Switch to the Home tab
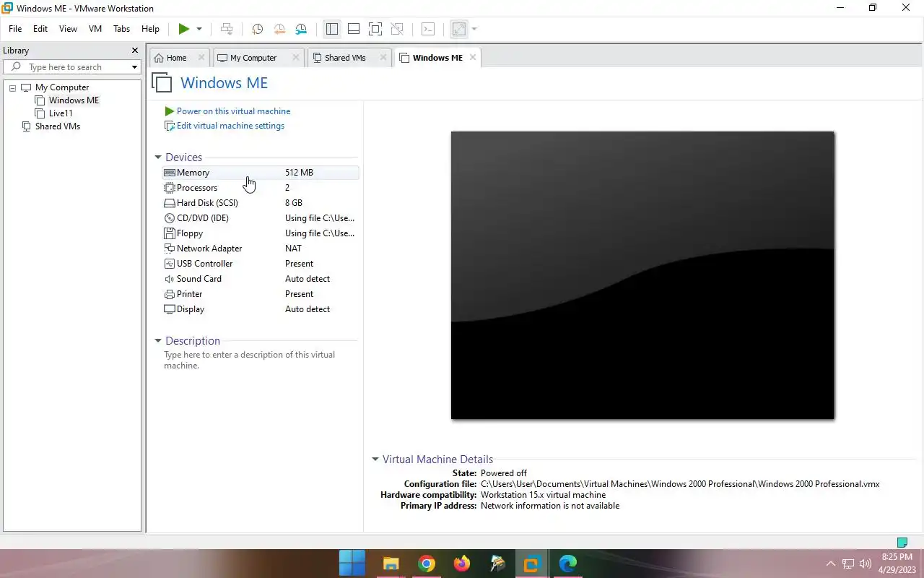This screenshot has height=578, width=924. coord(176,58)
